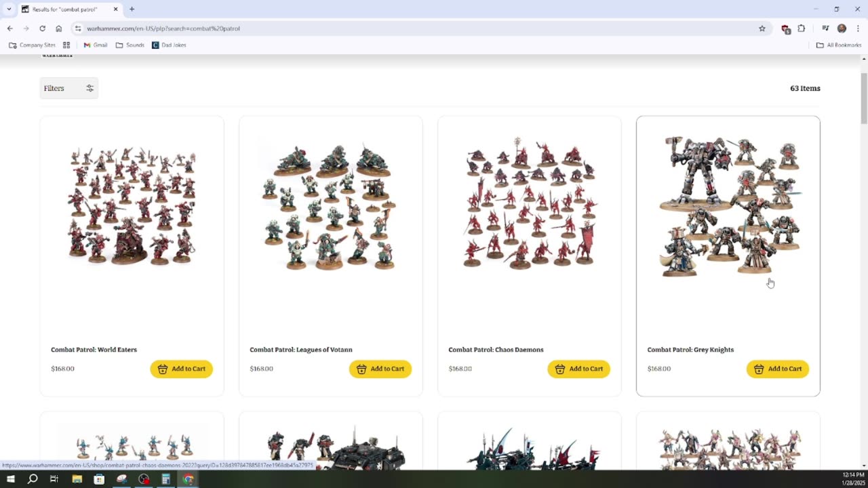Open a new browser tab

point(132,9)
